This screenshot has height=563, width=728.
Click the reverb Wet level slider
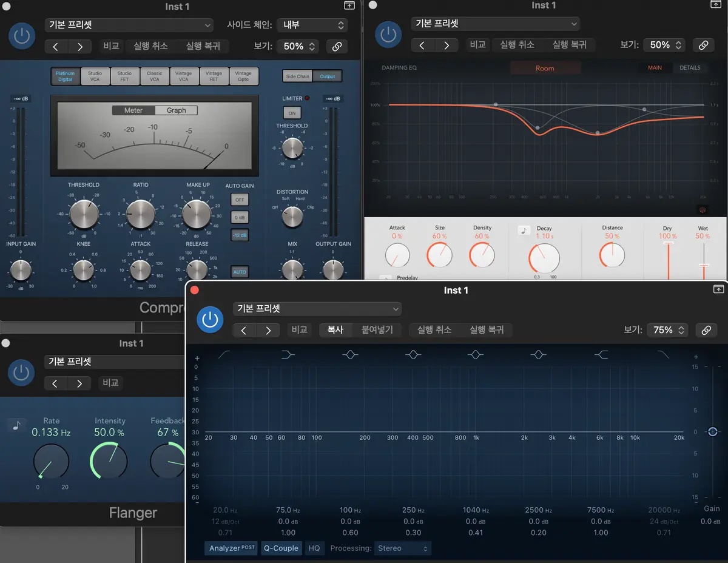click(x=704, y=265)
